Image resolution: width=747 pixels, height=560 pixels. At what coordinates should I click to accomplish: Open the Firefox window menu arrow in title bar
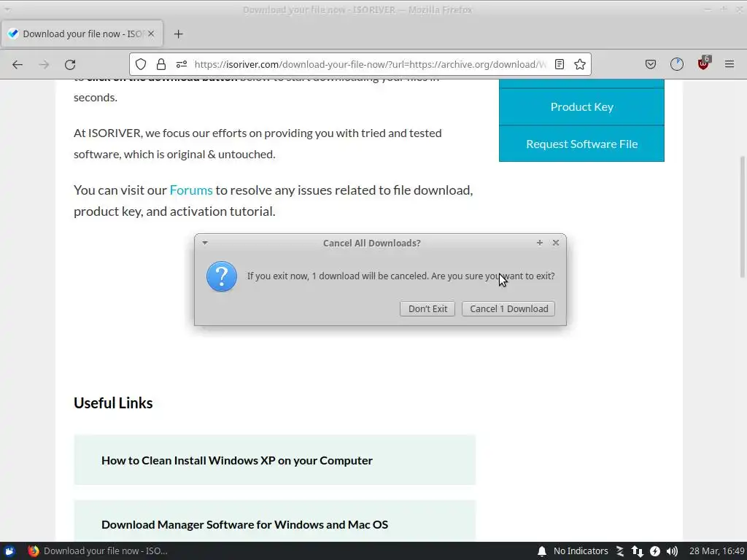pyautogui.click(x=7, y=9)
